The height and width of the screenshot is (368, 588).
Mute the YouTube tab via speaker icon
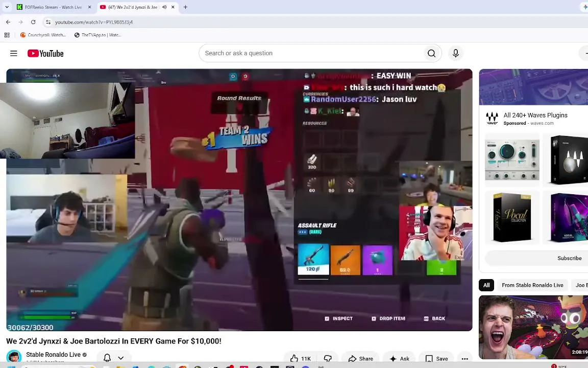pyautogui.click(x=164, y=7)
